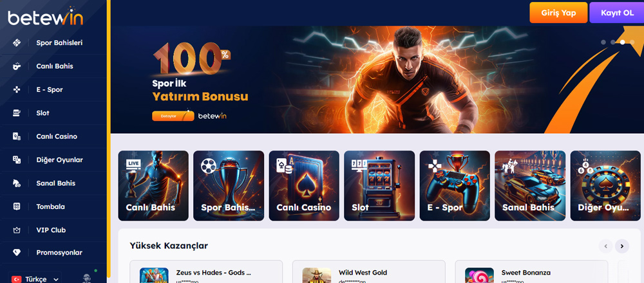Click the betewin logo
The image size is (644, 283).
coord(46,17)
